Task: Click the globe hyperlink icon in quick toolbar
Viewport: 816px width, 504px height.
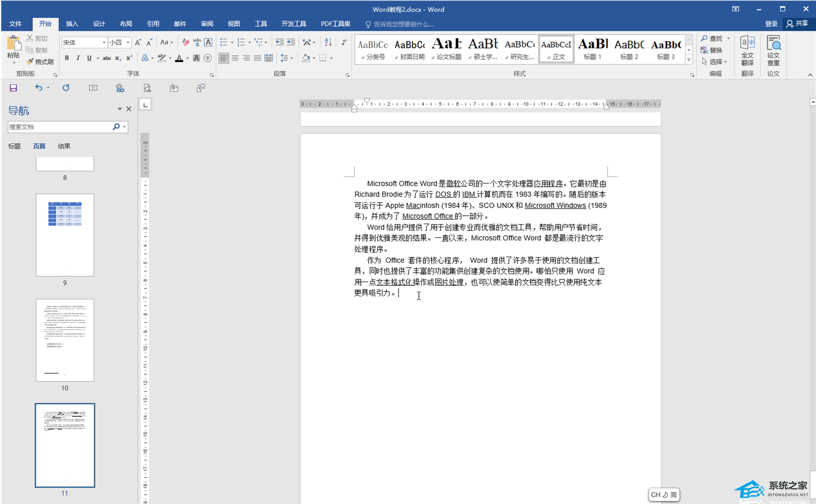Action: click(120, 88)
